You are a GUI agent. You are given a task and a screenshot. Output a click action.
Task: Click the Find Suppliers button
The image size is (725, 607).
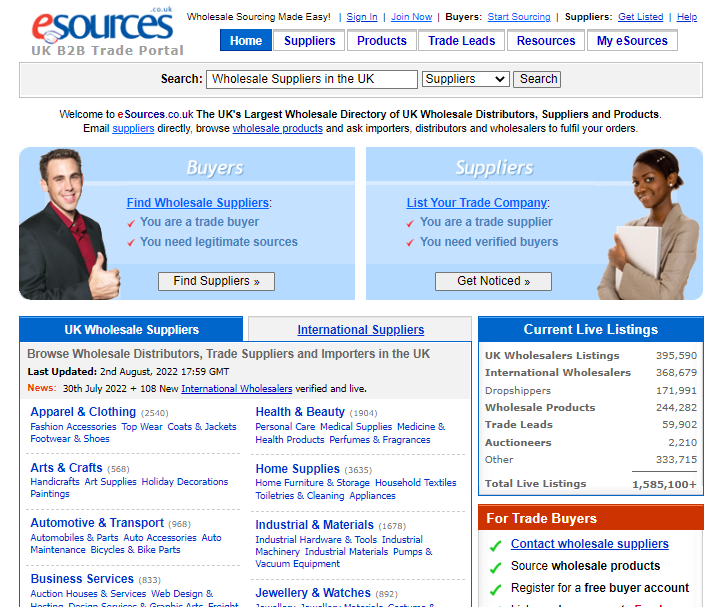tap(216, 281)
